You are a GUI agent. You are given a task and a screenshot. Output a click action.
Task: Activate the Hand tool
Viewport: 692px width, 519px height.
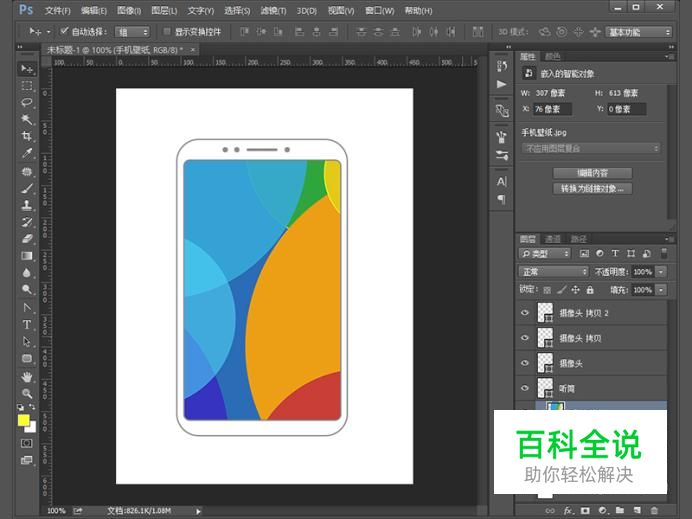[x=27, y=376]
